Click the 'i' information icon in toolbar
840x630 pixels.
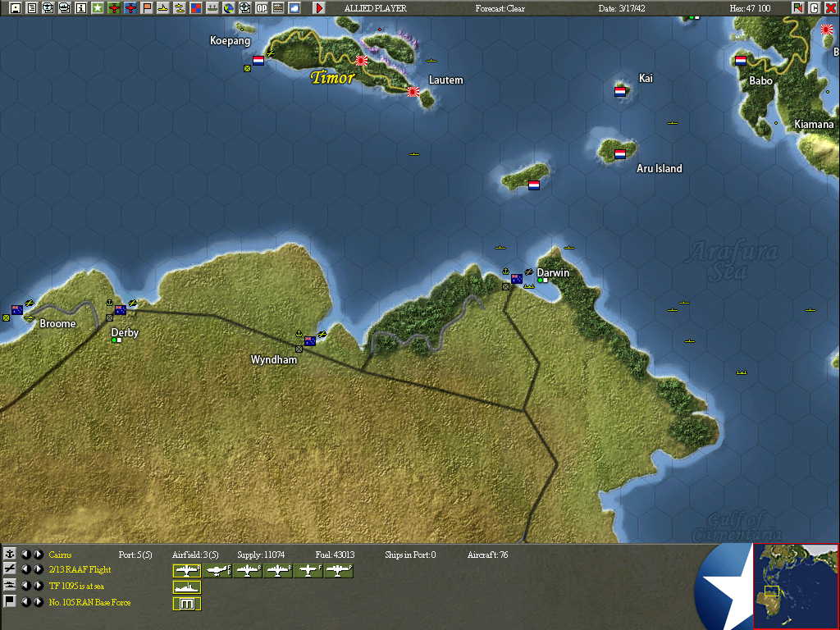click(81, 8)
